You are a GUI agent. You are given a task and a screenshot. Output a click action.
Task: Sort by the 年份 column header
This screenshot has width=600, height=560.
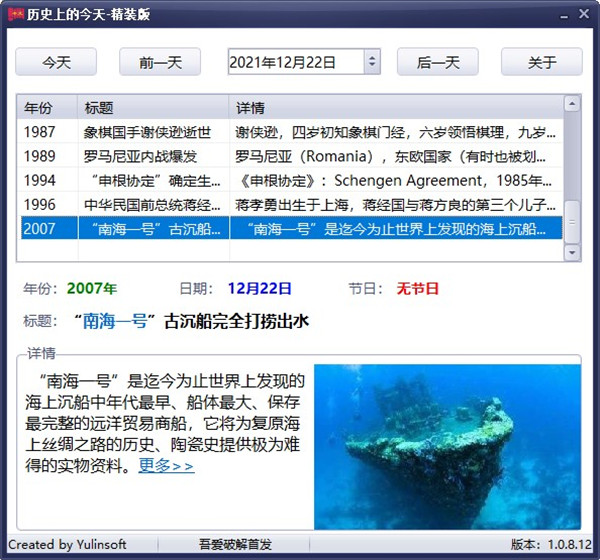coord(47,108)
